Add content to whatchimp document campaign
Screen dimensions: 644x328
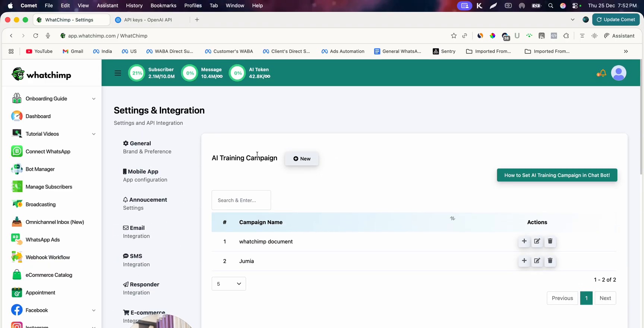(x=524, y=241)
